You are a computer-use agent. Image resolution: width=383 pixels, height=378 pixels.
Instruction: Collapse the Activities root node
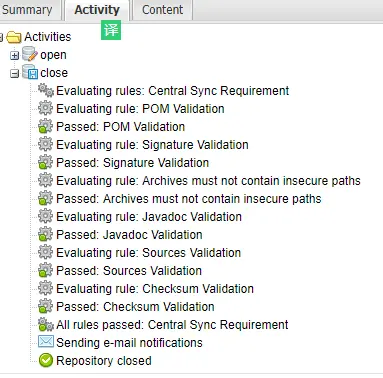point(1,37)
